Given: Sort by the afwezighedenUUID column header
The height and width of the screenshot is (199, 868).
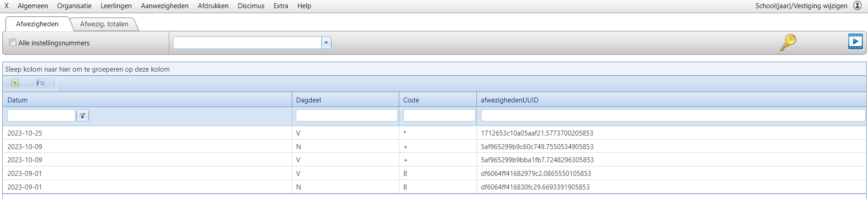Looking at the screenshot, I should (x=510, y=100).
